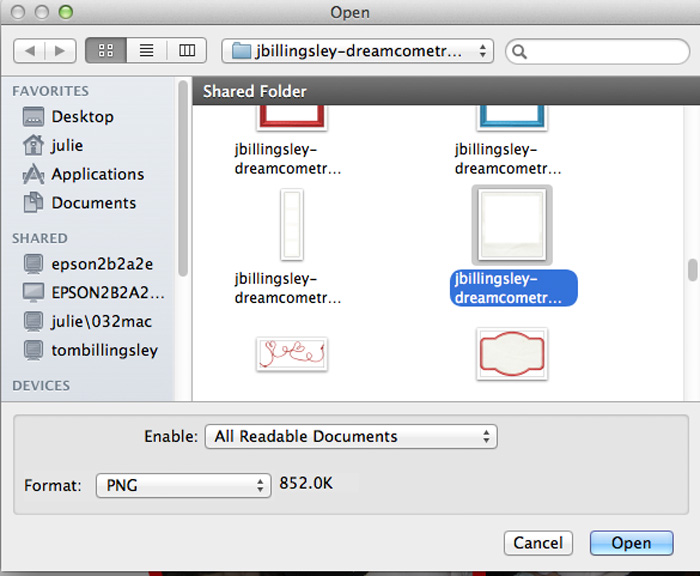Open Applications in the sidebar
Image resolution: width=700 pixels, height=576 pixels.
[98, 174]
